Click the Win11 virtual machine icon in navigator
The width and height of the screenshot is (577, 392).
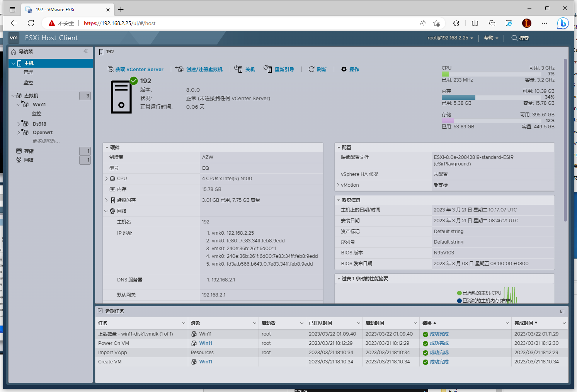(x=25, y=104)
